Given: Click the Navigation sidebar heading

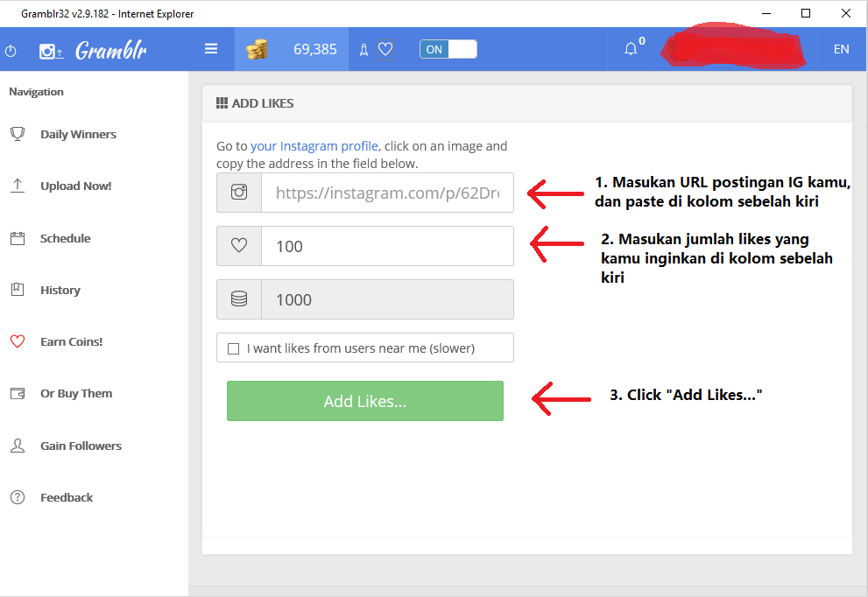Looking at the screenshot, I should (x=37, y=92).
